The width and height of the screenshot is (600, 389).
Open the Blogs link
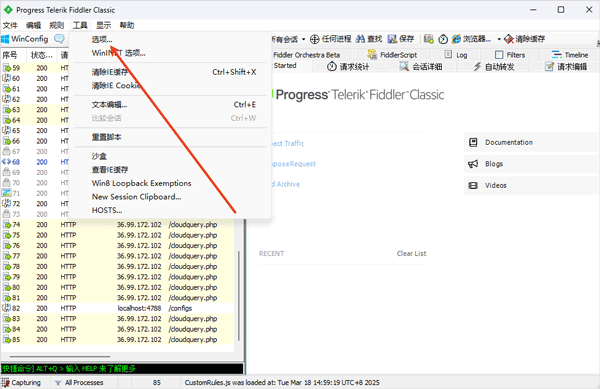pyautogui.click(x=494, y=164)
